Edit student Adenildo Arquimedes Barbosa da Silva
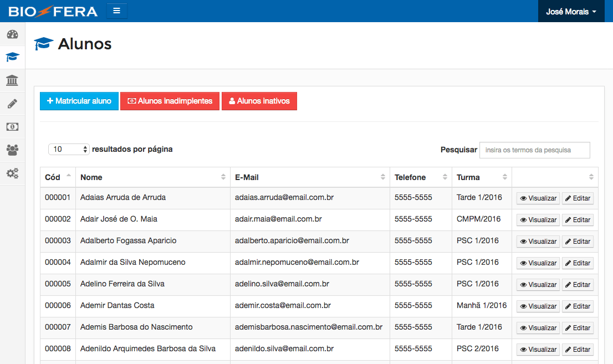This screenshot has height=364, width=613. click(578, 350)
